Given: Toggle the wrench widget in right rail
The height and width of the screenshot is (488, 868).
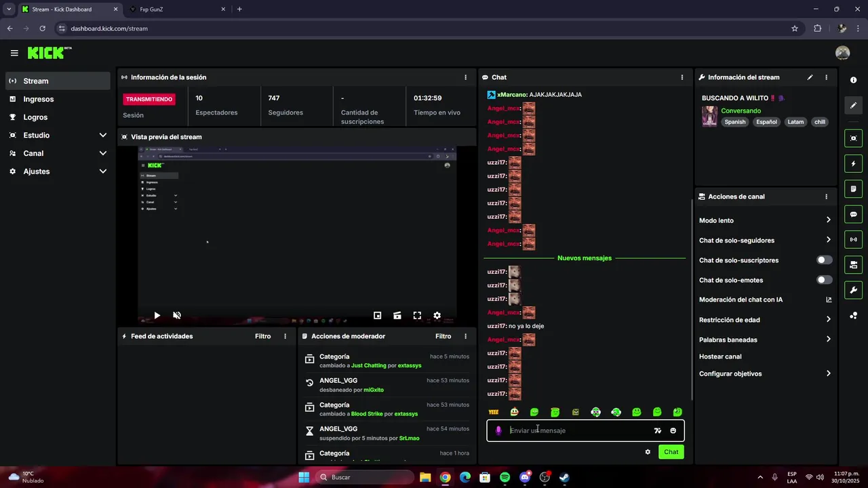Looking at the screenshot, I should [x=853, y=290].
